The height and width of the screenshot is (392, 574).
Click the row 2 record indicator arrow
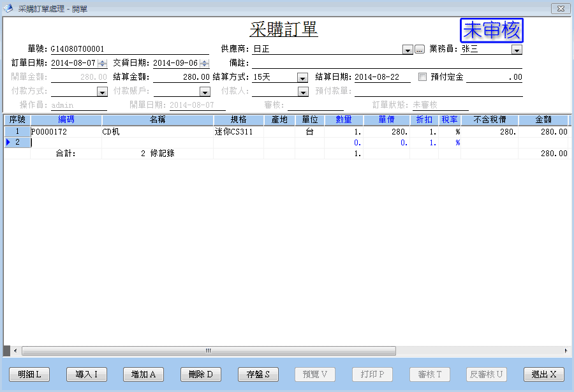tap(8, 143)
